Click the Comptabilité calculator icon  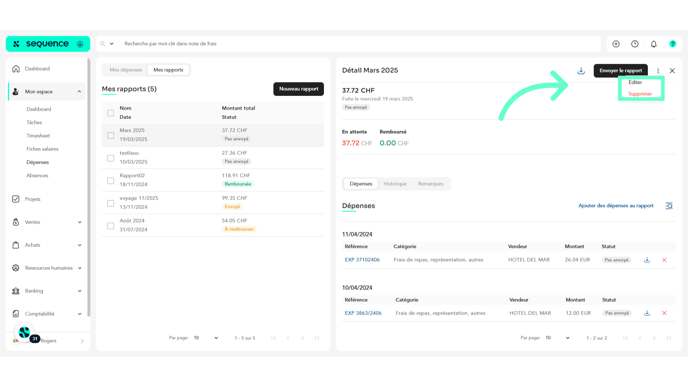tap(16, 314)
